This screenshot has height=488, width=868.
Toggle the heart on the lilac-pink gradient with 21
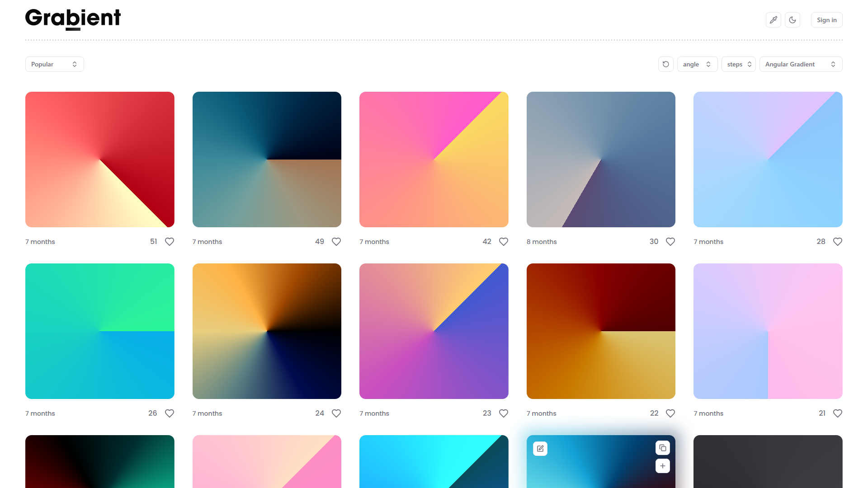837,413
